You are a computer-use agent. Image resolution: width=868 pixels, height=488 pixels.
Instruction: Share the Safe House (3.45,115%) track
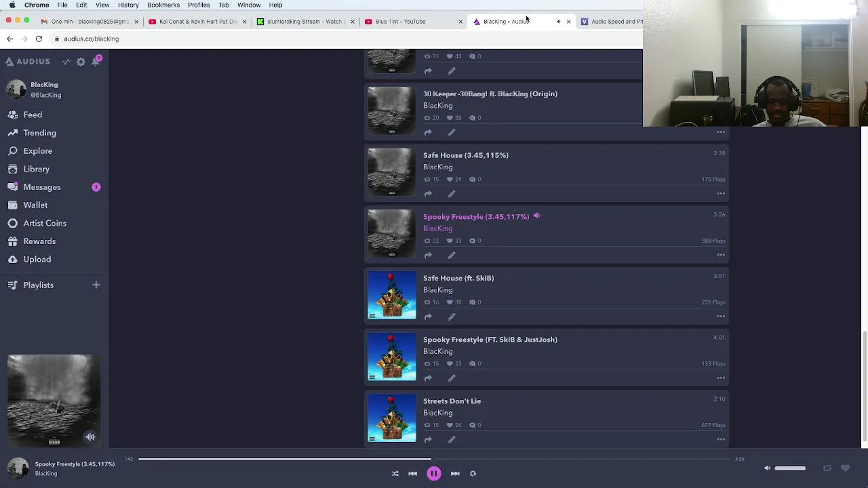pos(428,194)
